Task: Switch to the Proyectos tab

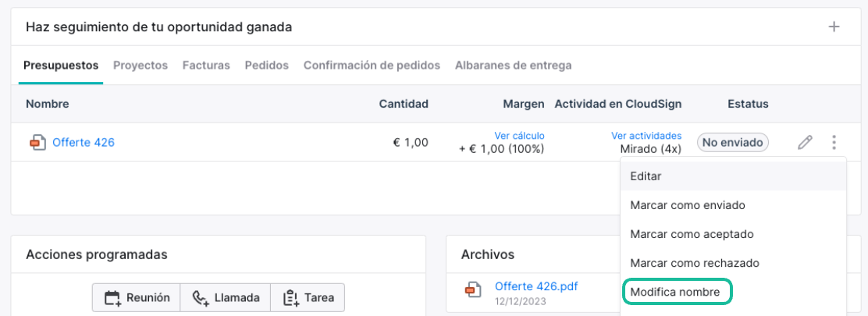Action: pyautogui.click(x=141, y=66)
